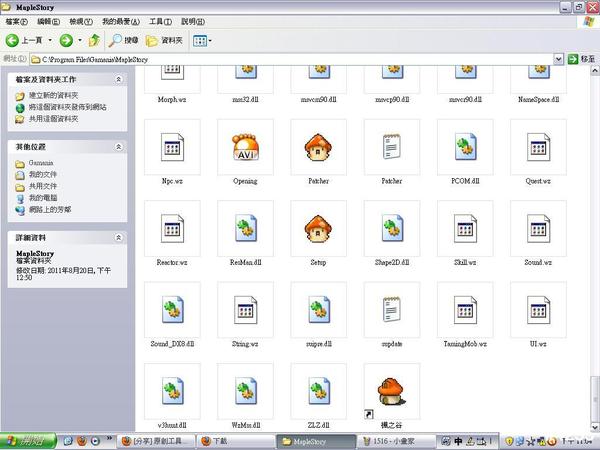Toggle the 資料夾 folders pane button
Viewport: 600px width, 450px height.
click(x=165, y=40)
